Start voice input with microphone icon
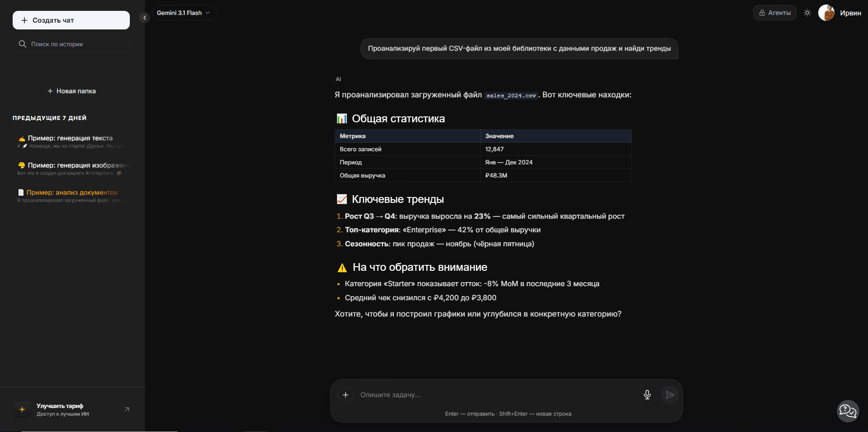Viewport: 868px width, 432px height. click(x=647, y=395)
